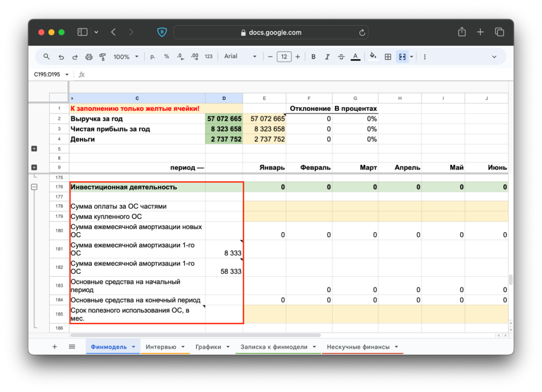This screenshot has width=542, height=392.
Task: Open Нескучные финансы tab dropdown arrow
Action: [397, 347]
